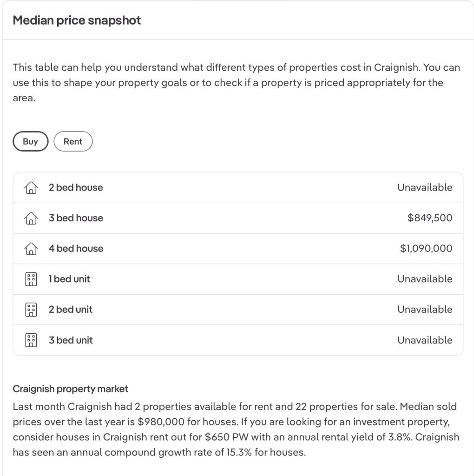Click the 2 bed unit label

point(71,310)
